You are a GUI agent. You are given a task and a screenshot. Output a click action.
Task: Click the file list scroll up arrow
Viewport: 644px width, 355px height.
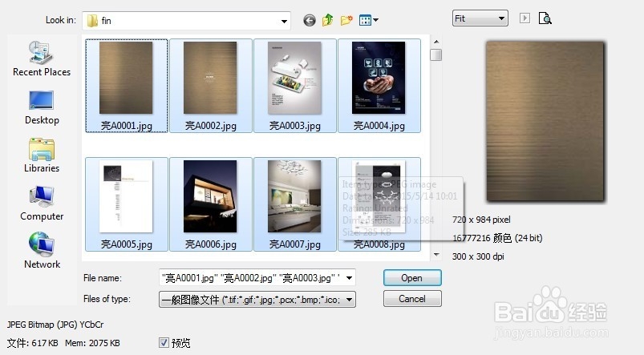tap(436, 42)
